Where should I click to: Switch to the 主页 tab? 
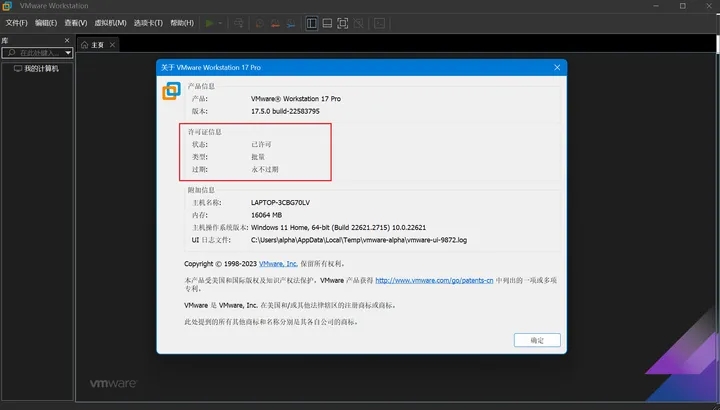point(97,45)
